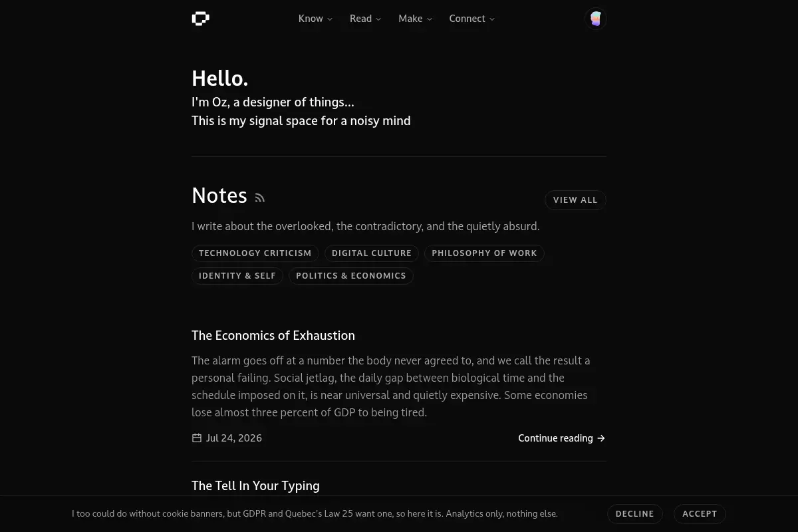Viewport: 798px width, 532px height.
Task: Click the View All notes button
Action: (x=575, y=199)
